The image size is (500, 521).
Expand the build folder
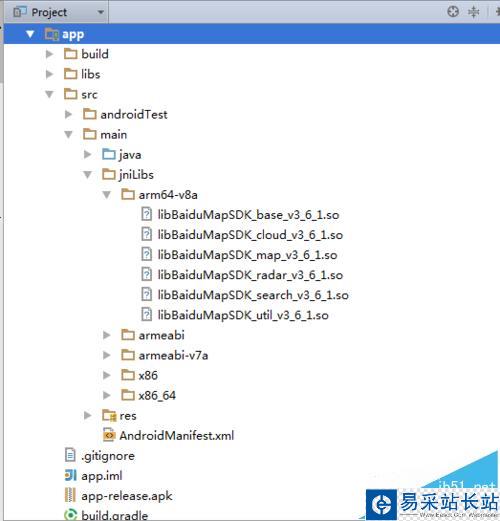[x=49, y=54]
